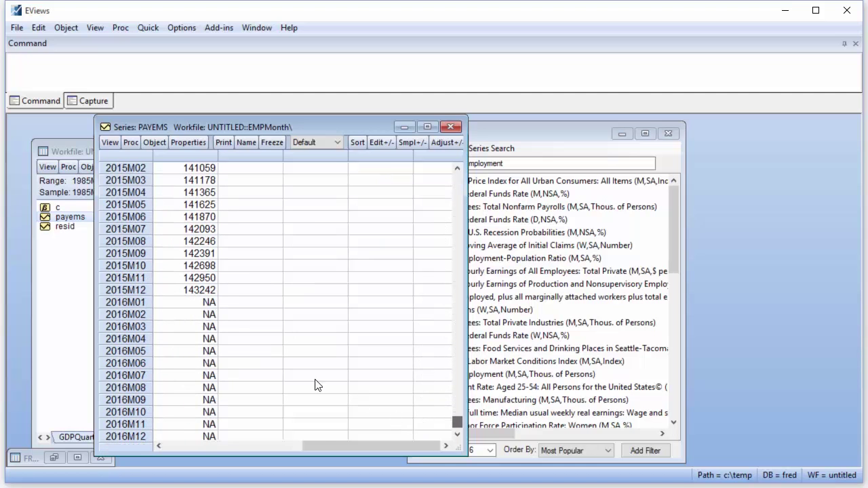Open the Default display format dropdown
This screenshot has height=488, width=868.
[x=317, y=142]
